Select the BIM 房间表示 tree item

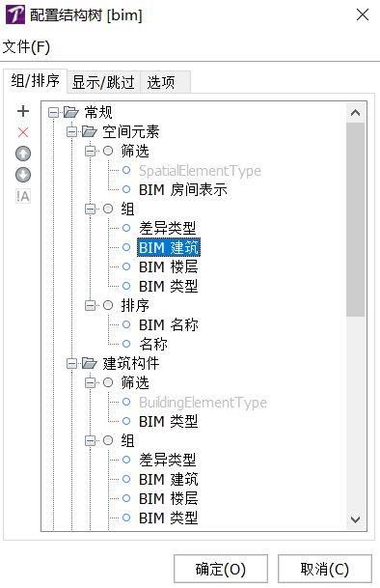click(x=183, y=190)
